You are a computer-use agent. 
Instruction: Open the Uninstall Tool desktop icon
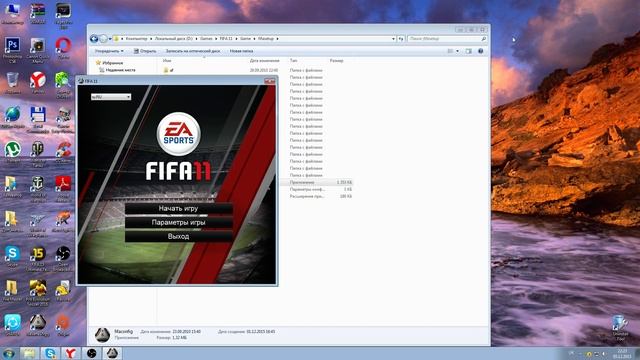point(620,328)
